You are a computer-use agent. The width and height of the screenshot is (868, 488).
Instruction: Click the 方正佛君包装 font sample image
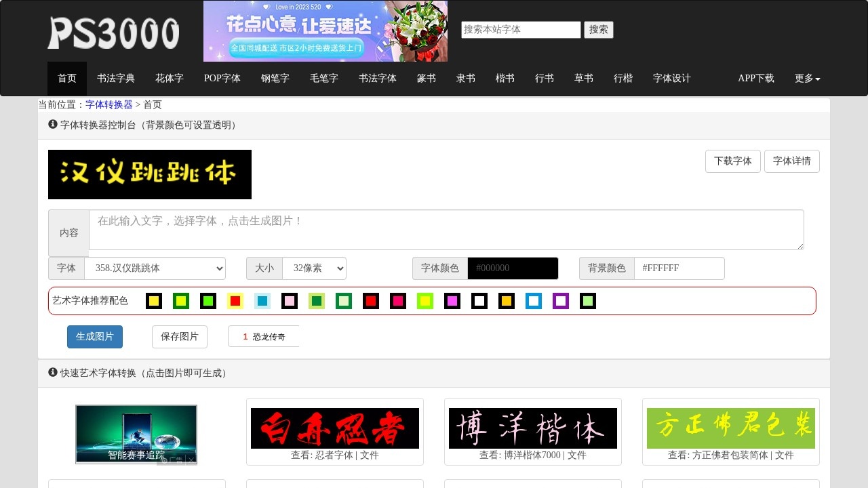pos(731,428)
